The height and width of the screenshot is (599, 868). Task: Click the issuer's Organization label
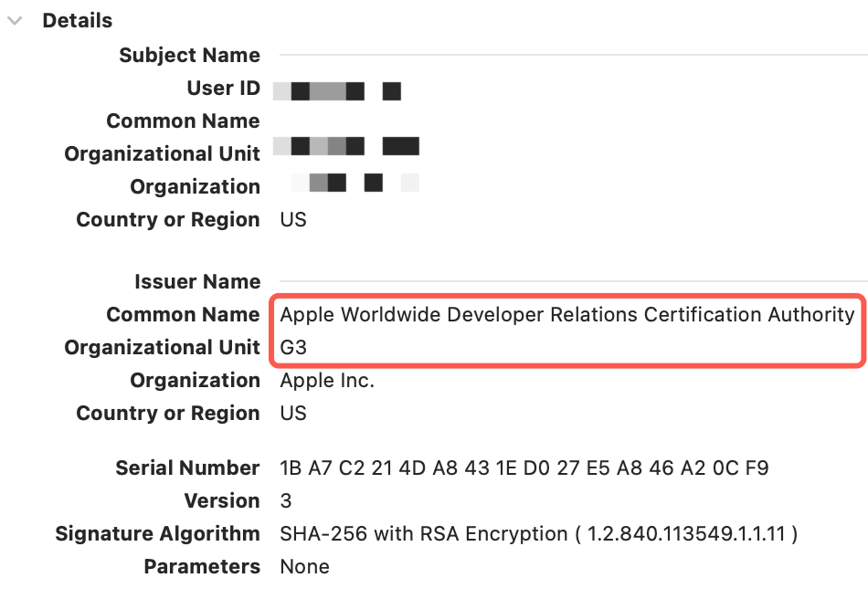pos(195,381)
